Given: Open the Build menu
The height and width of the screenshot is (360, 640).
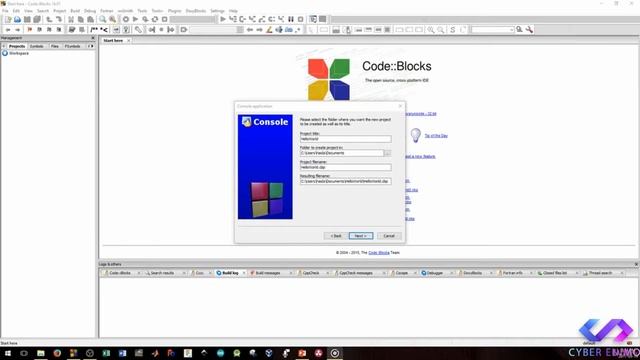Looking at the screenshot, I should click(75, 11).
